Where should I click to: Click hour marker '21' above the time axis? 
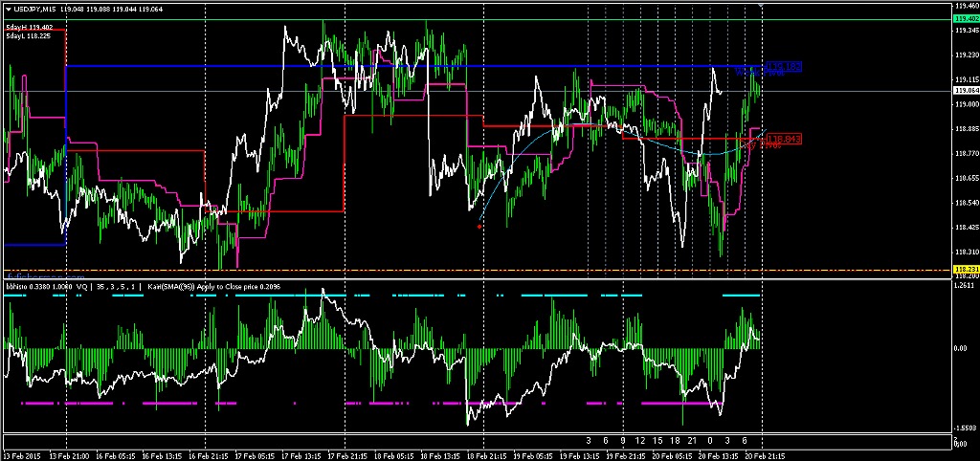[x=692, y=441]
